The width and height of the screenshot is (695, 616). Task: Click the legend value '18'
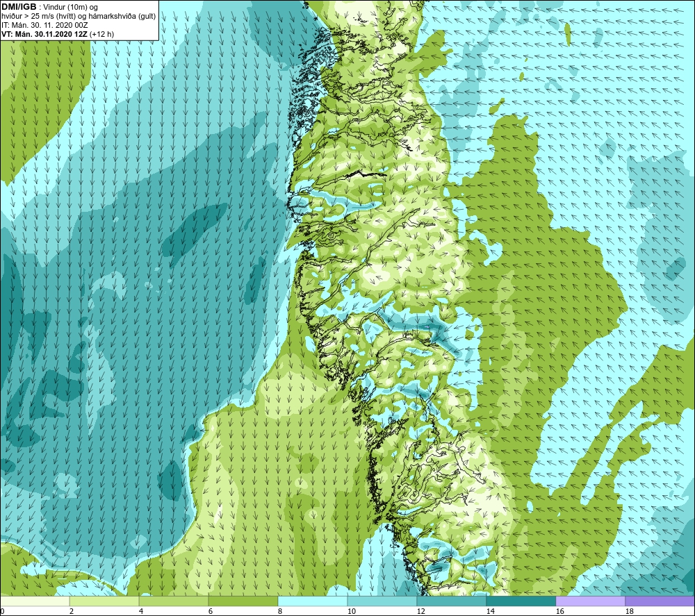629,611
